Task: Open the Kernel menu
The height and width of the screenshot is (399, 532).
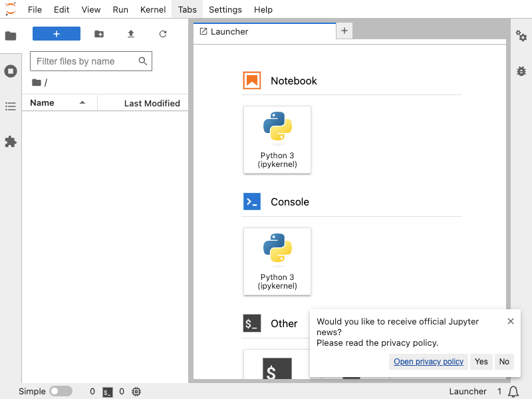Action: (x=153, y=9)
